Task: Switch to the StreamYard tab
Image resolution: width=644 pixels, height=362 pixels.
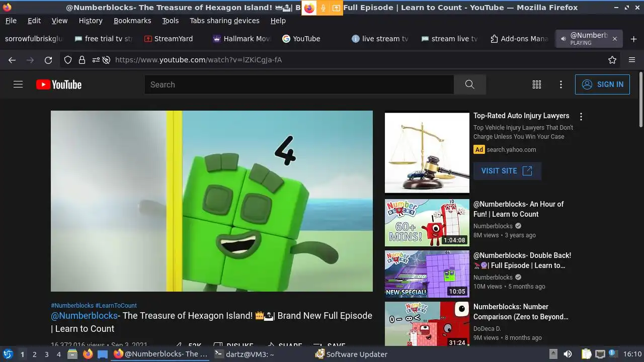Action: tap(173, 39)
